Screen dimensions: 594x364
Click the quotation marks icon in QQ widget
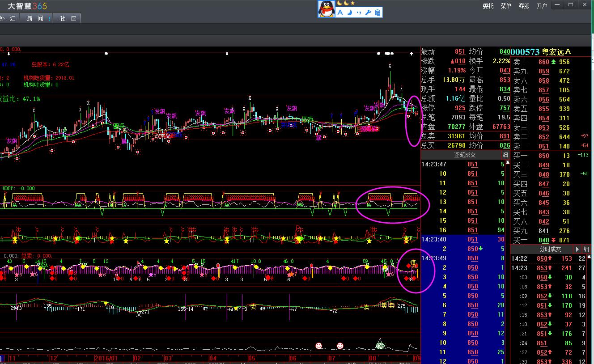pos(359,13)
